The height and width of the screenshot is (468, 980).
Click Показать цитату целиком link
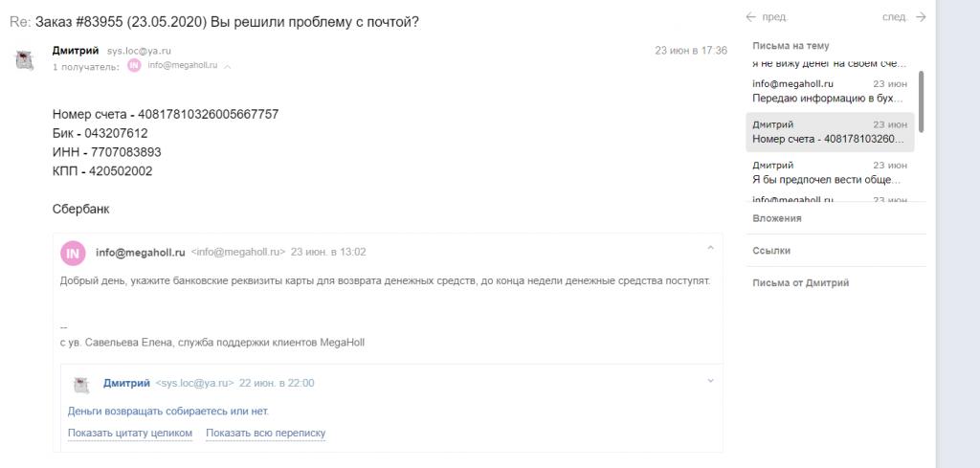130,433
